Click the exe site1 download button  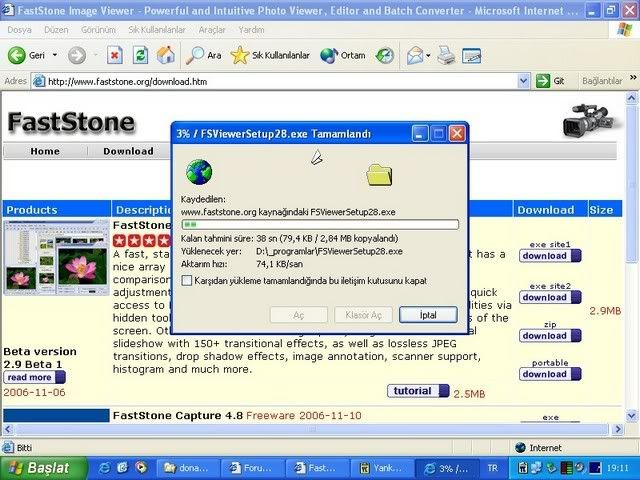pyautogui.click(x=550, y=256)
